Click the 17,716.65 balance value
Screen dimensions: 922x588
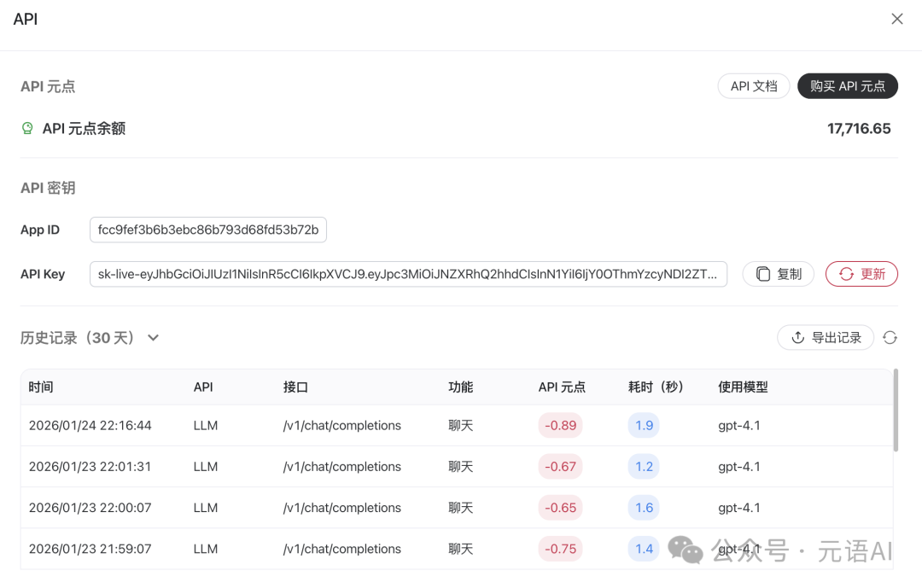pos(858,129)
